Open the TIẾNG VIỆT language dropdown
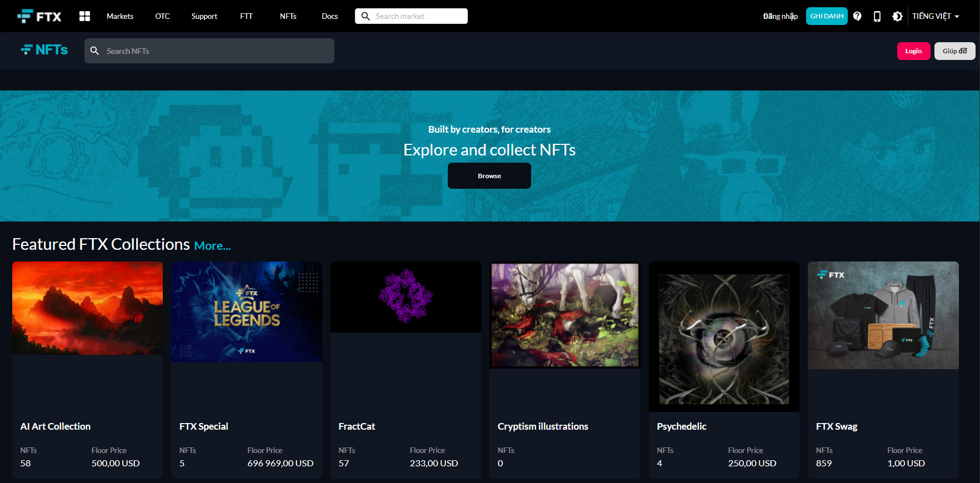This screenshot has height=483, width=980. click(936, 16)
